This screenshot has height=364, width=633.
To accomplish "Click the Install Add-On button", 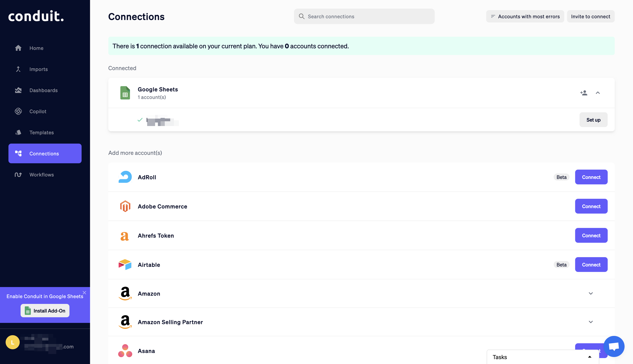I will 45,311.
